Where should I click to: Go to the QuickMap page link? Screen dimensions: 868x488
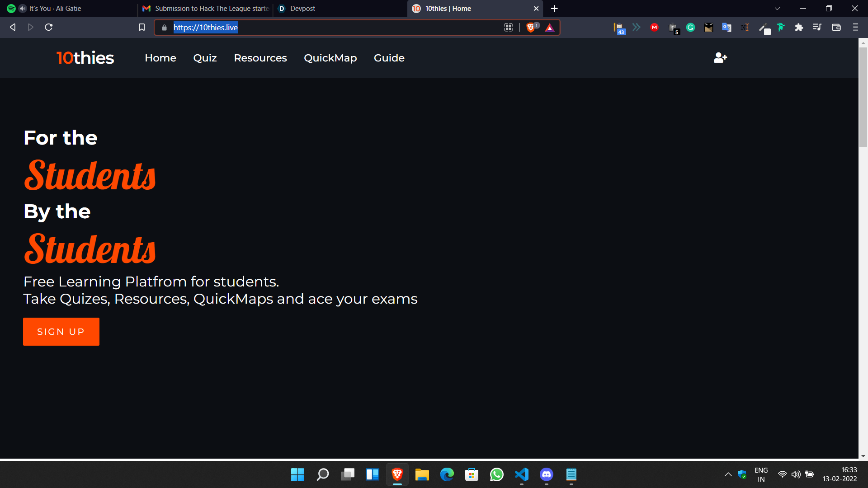[330, 58]
